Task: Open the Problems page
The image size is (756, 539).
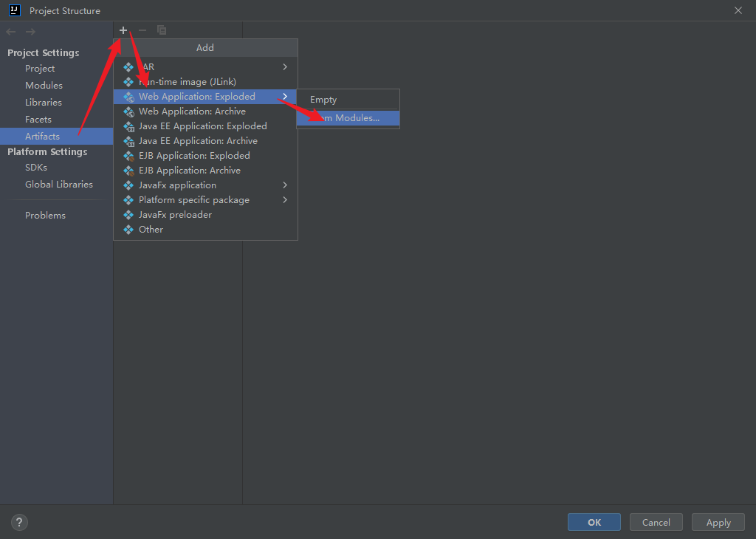Action: click(56, 216)
